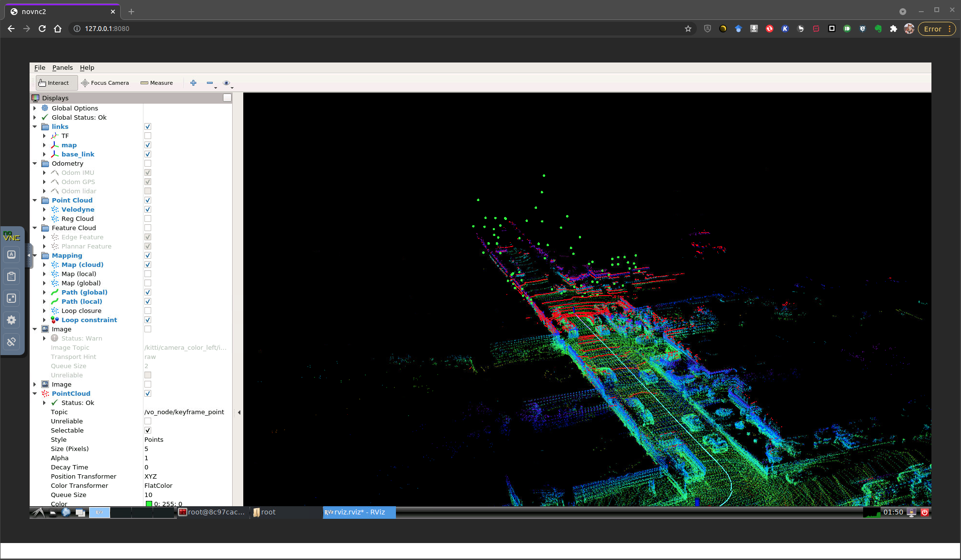
Task: Click the noVNC clipboard icon
Action: click(x=12, y=277)
